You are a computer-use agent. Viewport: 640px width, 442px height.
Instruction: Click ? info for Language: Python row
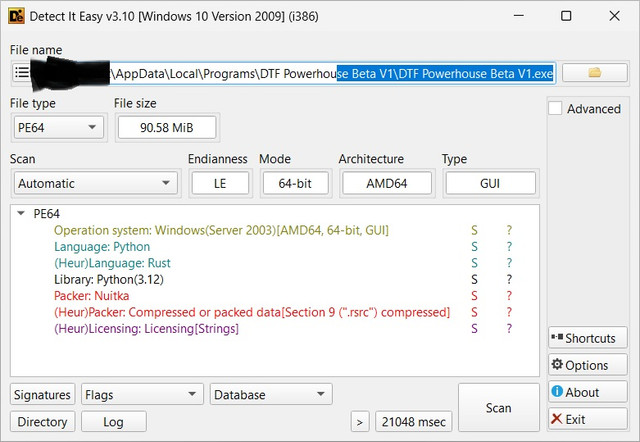[x=509, y=247]
